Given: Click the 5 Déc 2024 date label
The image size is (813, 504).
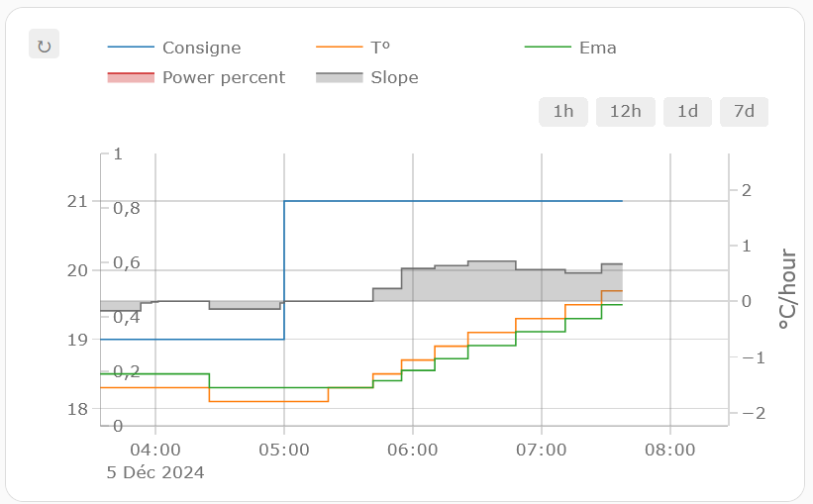Looking at the screenshot, I should coord(155,472).
